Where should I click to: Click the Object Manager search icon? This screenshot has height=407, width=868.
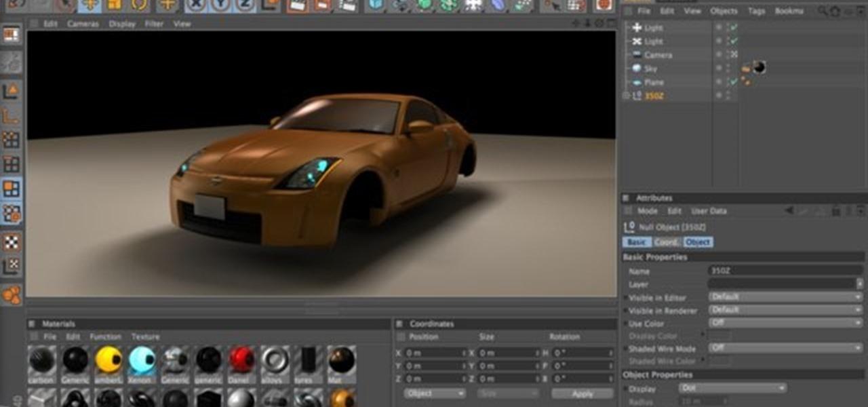tap(823, 11)
